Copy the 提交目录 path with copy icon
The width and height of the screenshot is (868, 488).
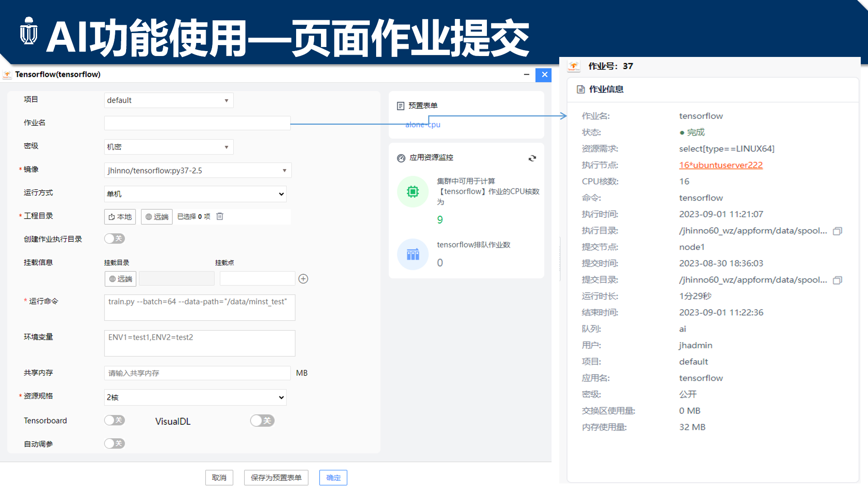pos(837,280)
